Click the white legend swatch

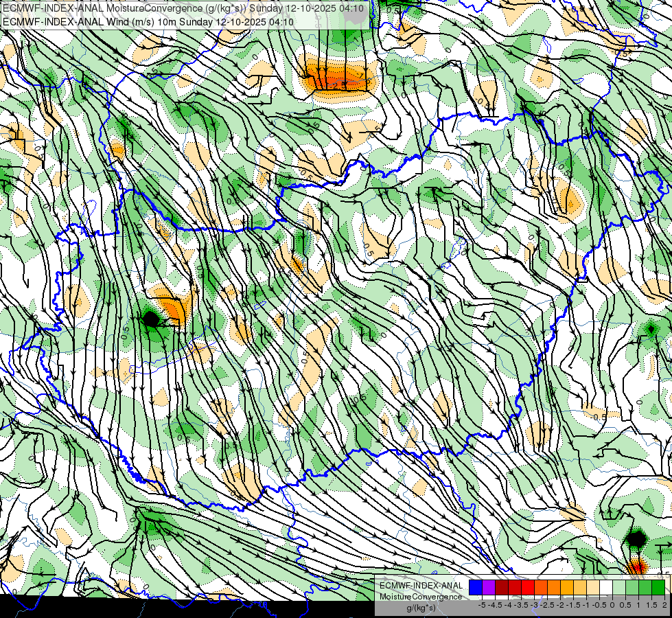tap(606, 588)
